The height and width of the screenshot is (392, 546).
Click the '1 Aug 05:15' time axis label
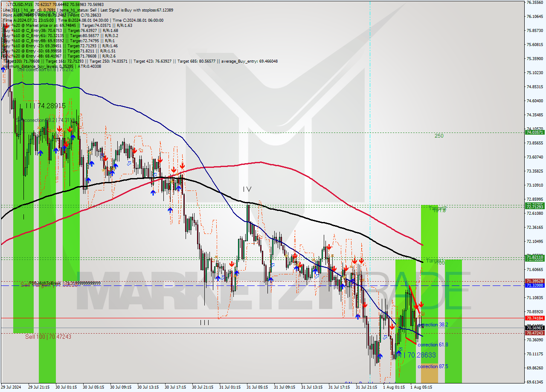(x=421, y=387)
